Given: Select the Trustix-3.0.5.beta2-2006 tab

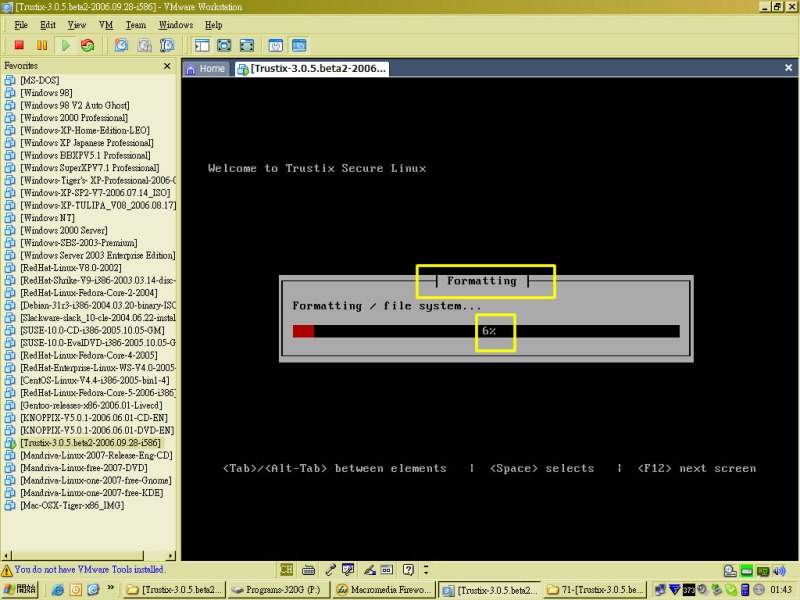Looking at the screenshot, I should [x=312, y=69].
